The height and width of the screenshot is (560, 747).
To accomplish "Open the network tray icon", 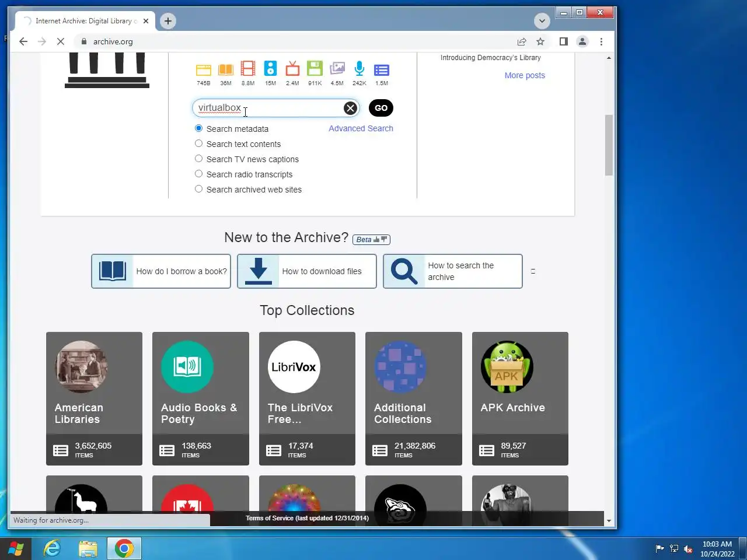I will tap(674, 549).
